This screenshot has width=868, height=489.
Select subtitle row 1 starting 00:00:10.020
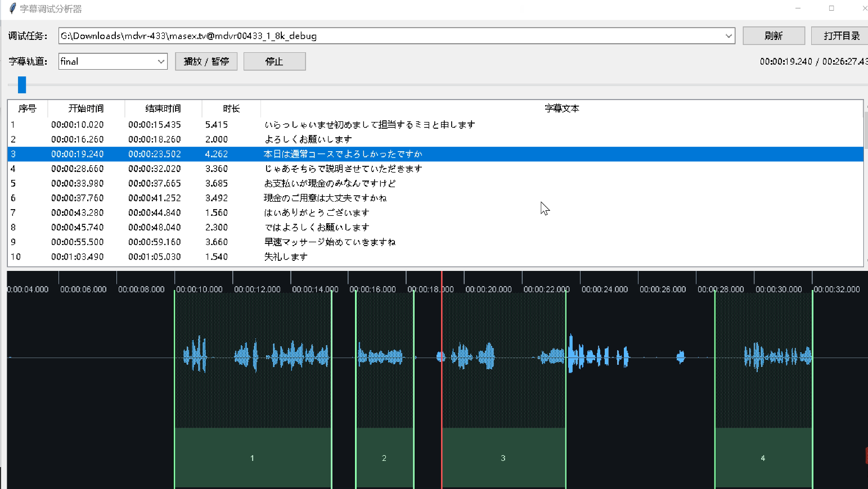point(435,125)
